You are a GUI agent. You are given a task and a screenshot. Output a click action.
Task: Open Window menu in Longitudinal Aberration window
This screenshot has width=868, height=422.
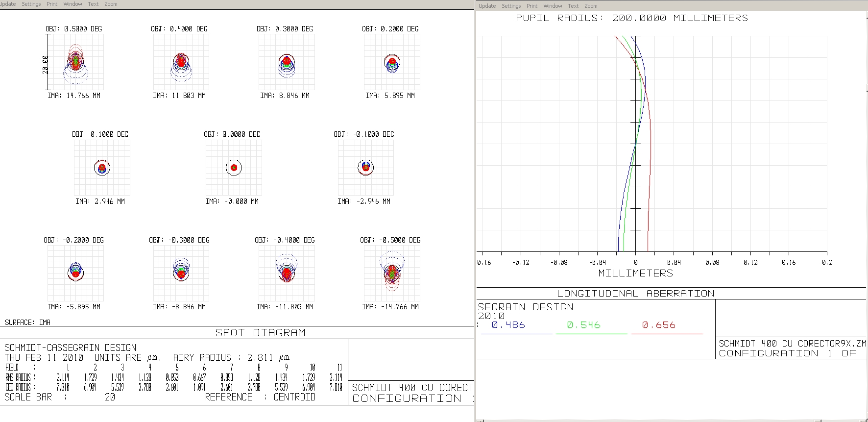click(x=553, y=6)
